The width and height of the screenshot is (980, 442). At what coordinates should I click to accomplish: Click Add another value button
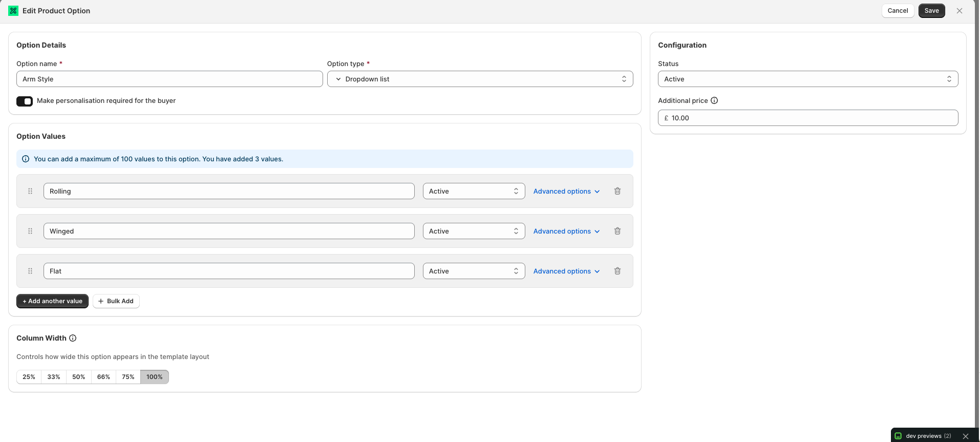52,301
